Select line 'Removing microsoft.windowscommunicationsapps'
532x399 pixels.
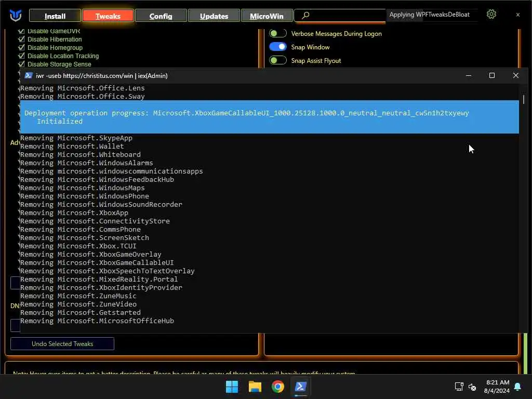pyautogui.click(x=112, y=171)
